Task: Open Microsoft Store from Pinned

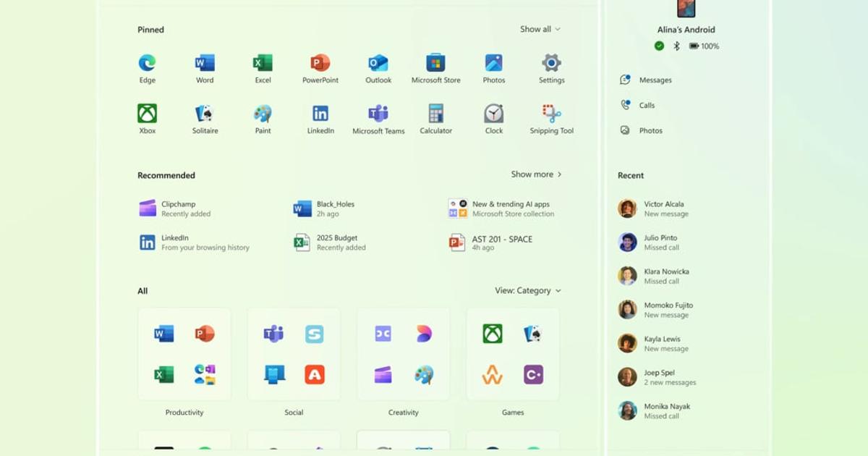Action: coord(436,69)
